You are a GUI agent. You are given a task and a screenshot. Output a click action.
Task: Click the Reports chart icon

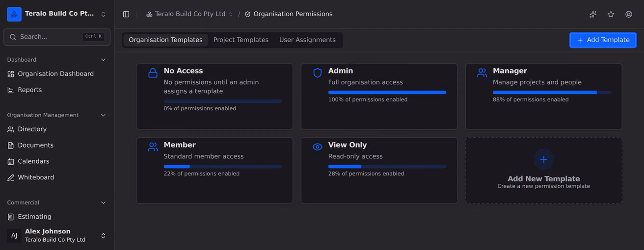coord(11,90)
